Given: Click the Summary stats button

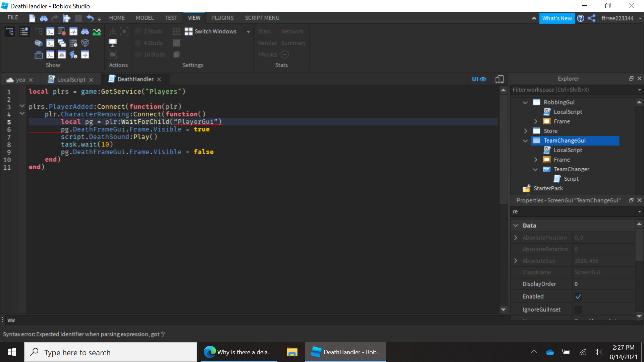Looking at the screenshot, I should coord(293,43).
